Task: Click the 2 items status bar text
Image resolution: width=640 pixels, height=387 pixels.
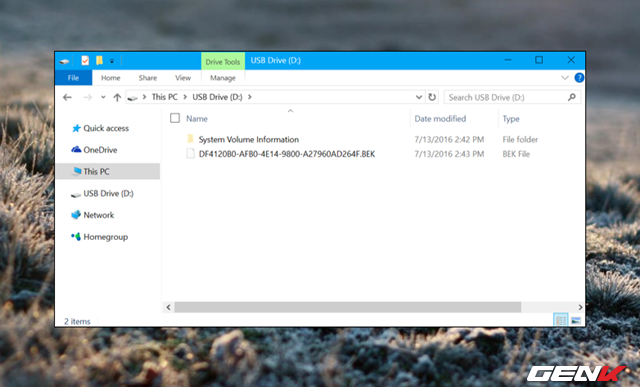Action: pyautogui.click(x=77, y=321)
